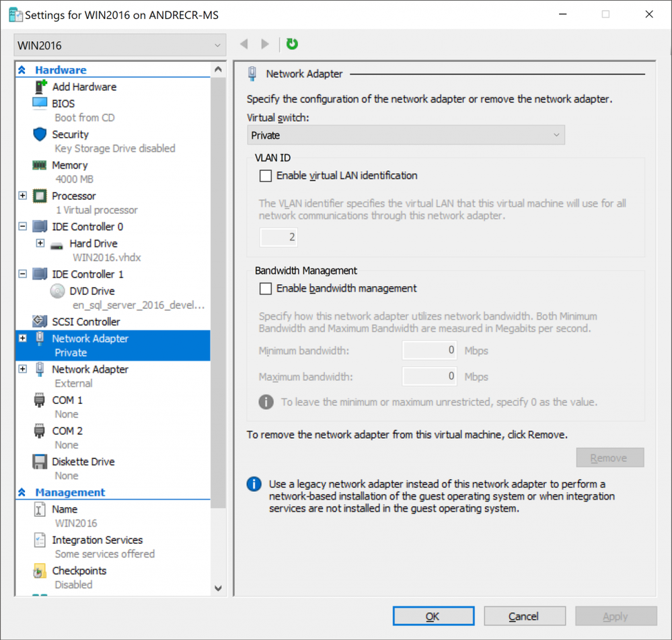Click the COM 2 port icon
The height and width of the screenshot is (640, 672).
[x=40, y=431]
